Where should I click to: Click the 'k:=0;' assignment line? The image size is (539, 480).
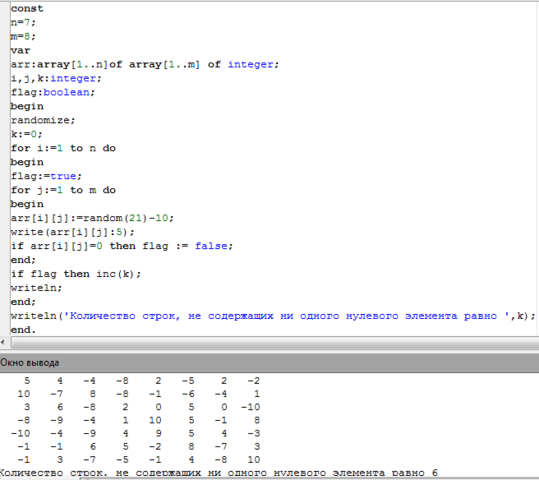(26, 134)
